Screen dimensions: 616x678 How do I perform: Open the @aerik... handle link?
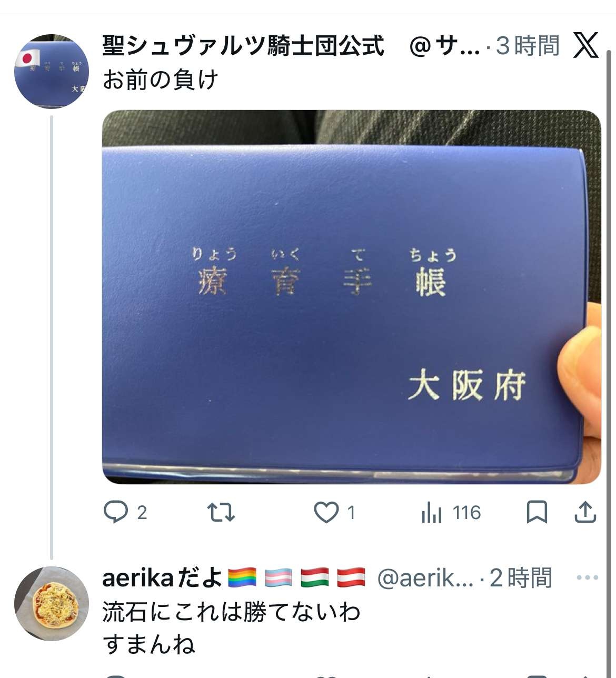click(x=425, y=578)
